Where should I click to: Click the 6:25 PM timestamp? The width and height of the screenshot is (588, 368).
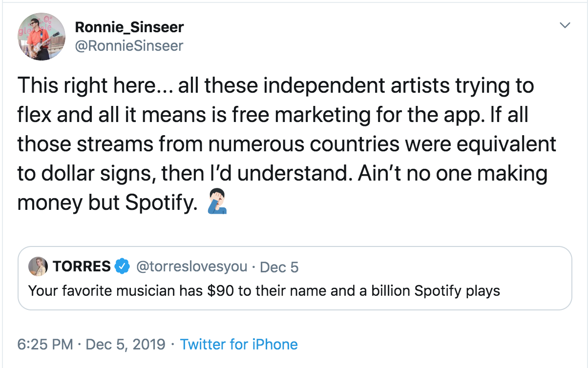(x=45, y=344)
